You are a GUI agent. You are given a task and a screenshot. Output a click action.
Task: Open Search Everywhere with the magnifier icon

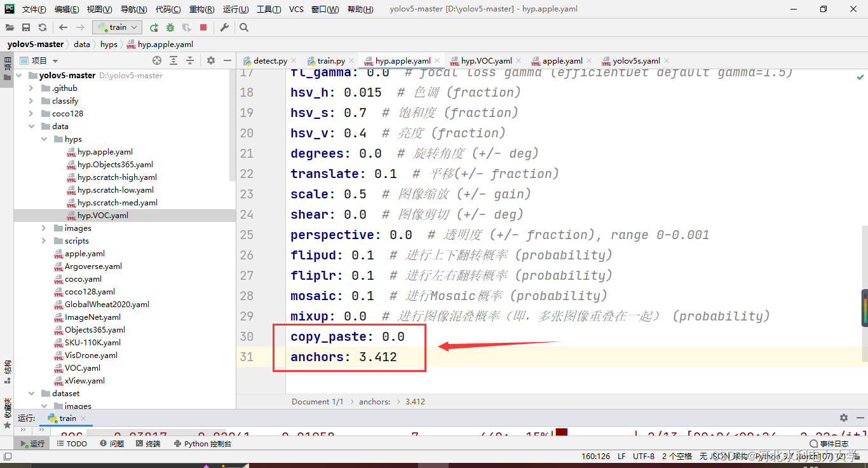pyautogui.click(x=243, y=27)
